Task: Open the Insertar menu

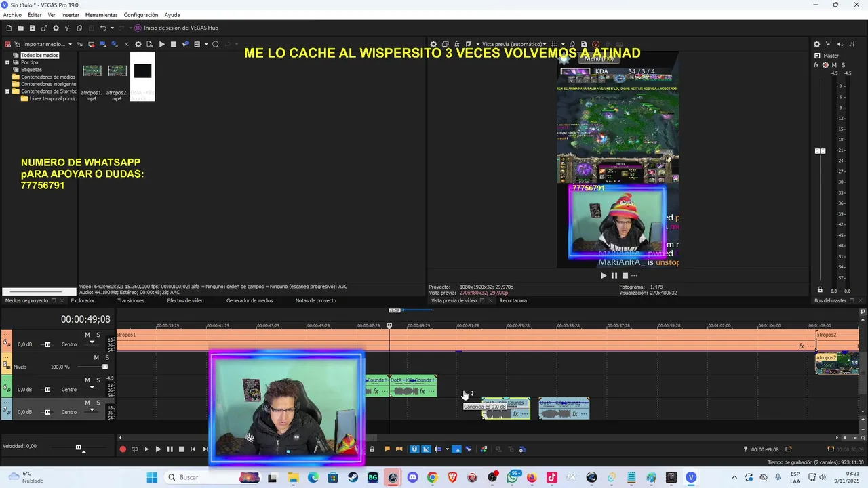Action: (70, 15)
